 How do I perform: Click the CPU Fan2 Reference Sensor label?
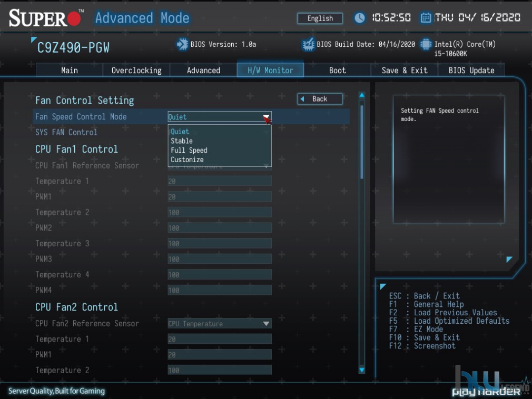click(x=87, y=323)
